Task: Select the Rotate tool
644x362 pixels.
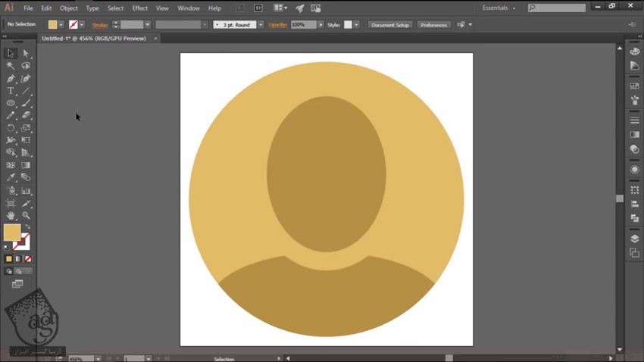Action: [11, 128]
